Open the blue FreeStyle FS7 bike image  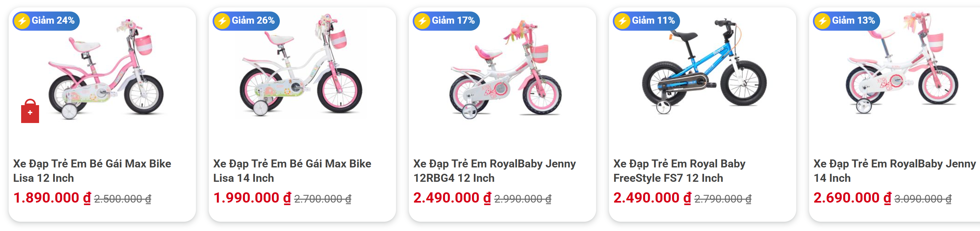click(705, 66)
